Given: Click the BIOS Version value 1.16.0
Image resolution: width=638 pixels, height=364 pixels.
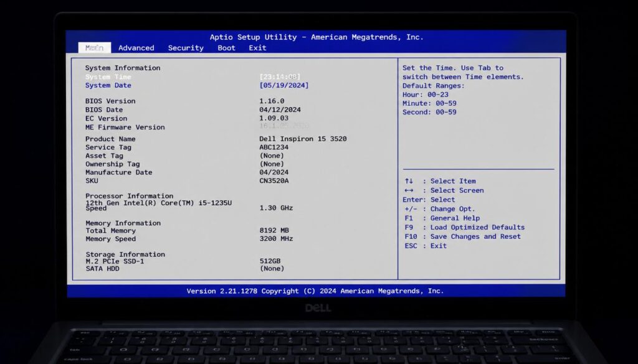Looking at the screenshot, I should click(x=272, y=101).
